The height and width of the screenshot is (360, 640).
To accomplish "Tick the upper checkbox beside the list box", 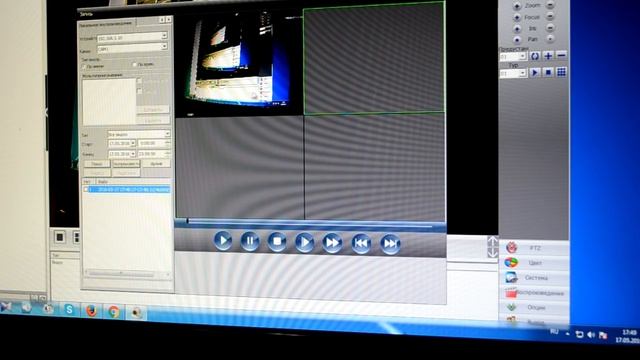I will pyautogui.click(x=139, y=81).
